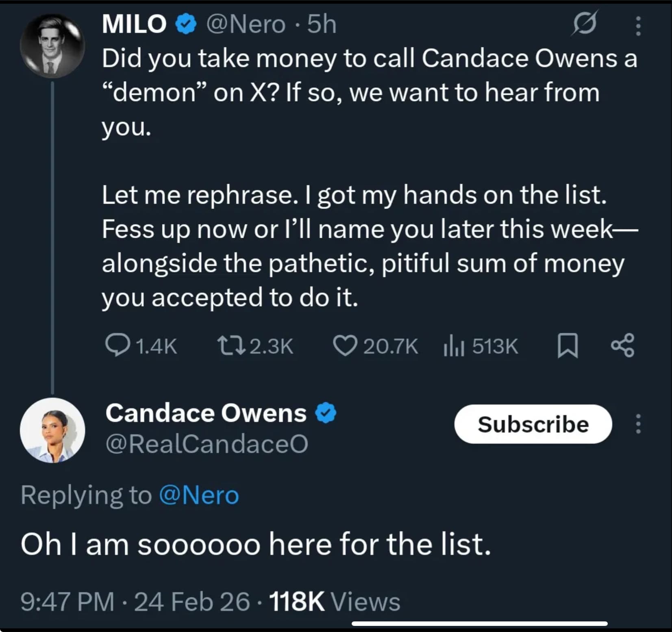The width and height of the screenshot is (672, 632).
Task: Open the 118K Views count
Action: pos(334,601)
